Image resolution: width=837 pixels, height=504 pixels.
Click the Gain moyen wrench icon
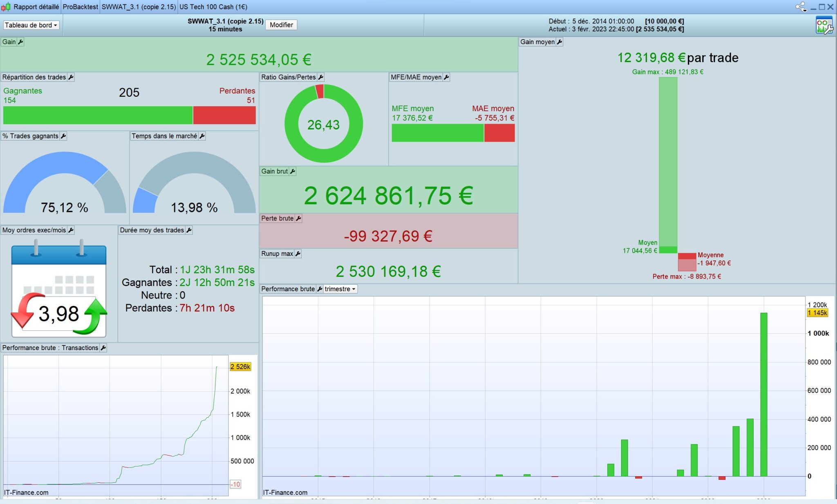coord(559,42)
